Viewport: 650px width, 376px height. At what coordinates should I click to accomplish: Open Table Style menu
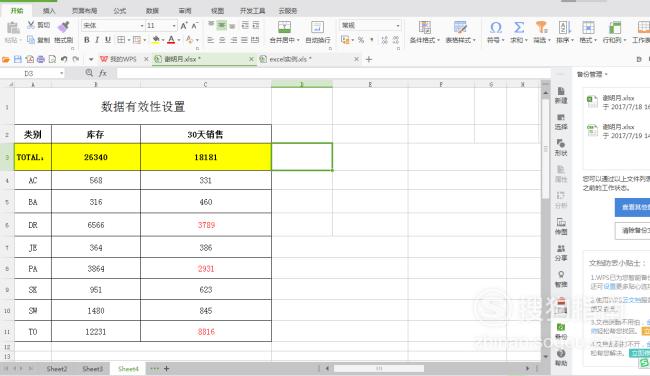(461, 32)
